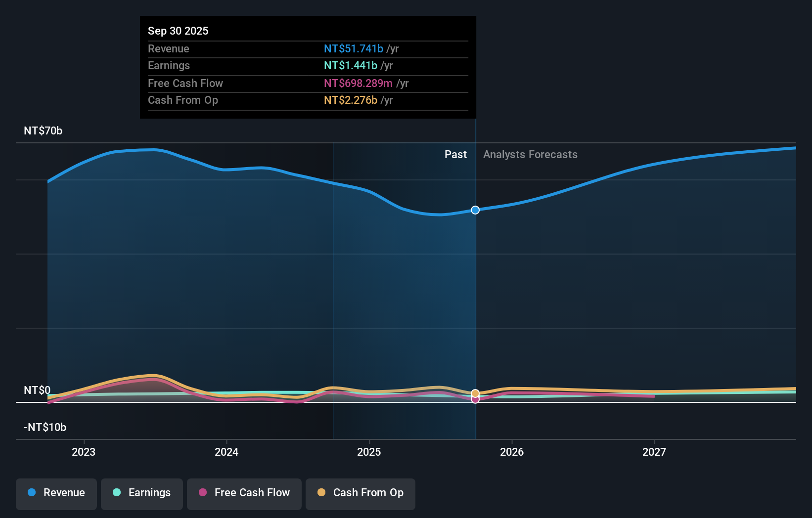Select the Revenue data point on Sep 30 2025
Image resolution: width=812 pixels, height=518 pixels.
[x=475, y=210]
